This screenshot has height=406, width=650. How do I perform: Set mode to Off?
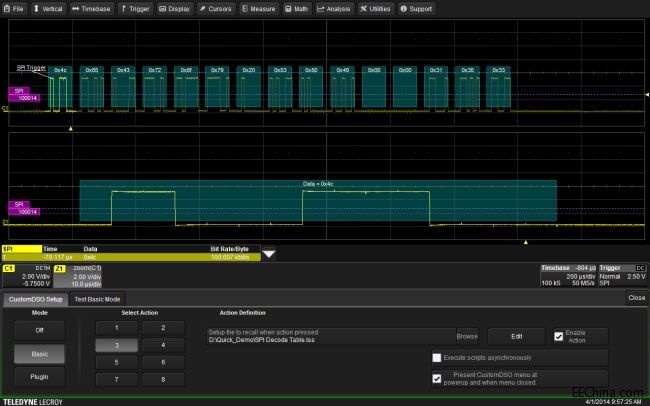pos(39,331)
